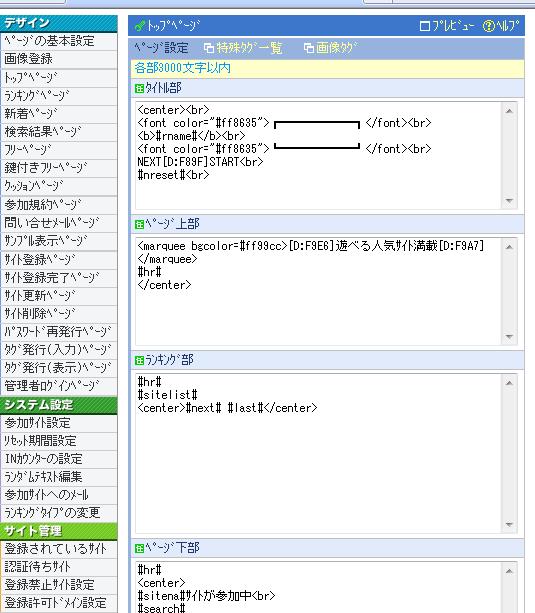Viewport: 535px width, 613px height.
Task: Open 登録許可ドメイン設定 in sidebar
Action: pos(59,603)
